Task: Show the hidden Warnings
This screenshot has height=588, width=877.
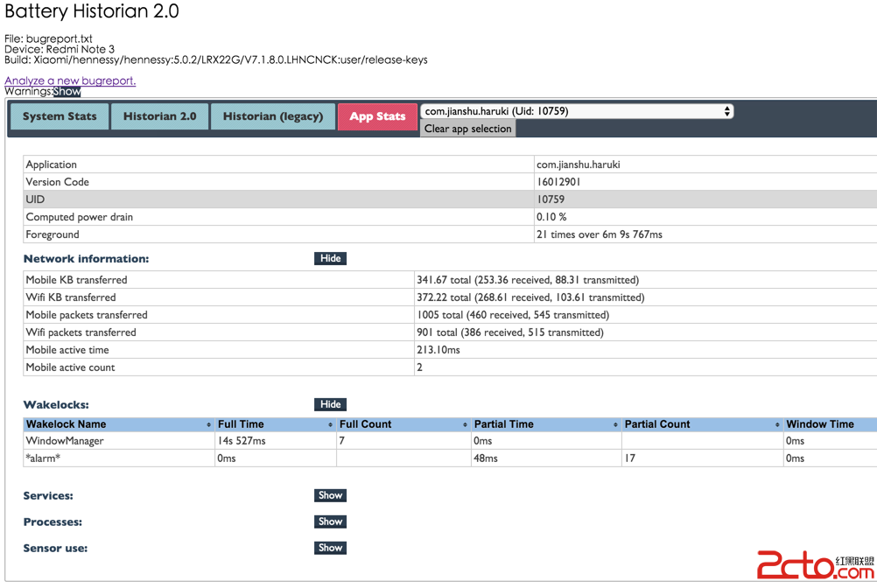Action: point(67,92)
